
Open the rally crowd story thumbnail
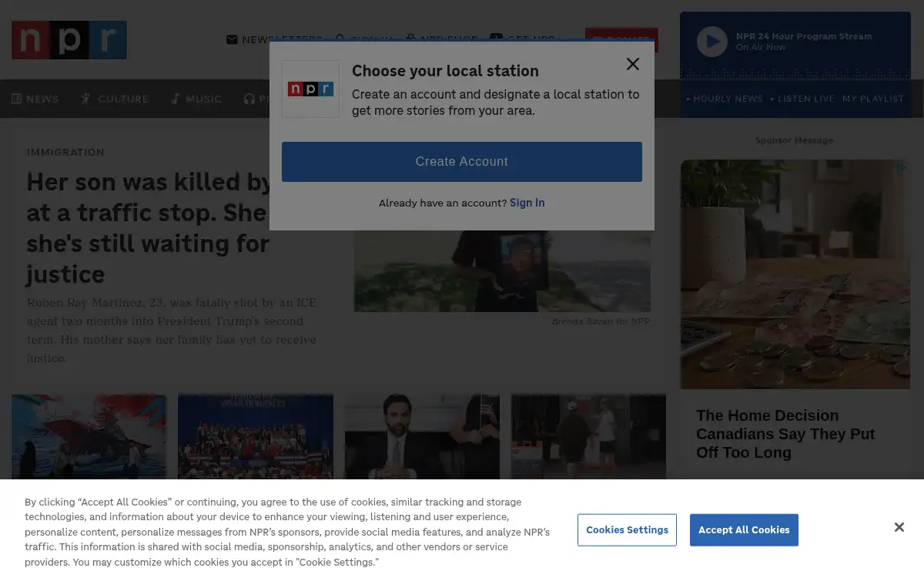click(256, 436)
